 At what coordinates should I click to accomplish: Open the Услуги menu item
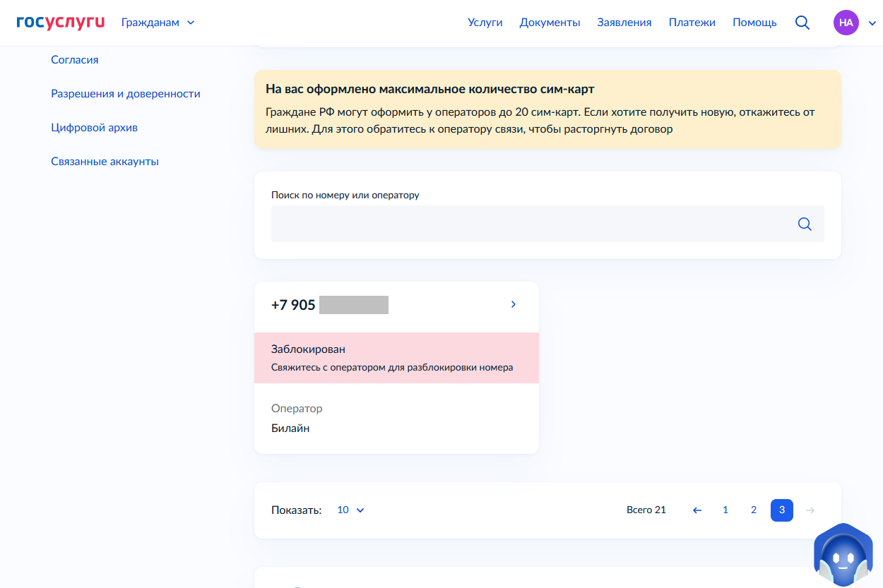click(485, 23)
